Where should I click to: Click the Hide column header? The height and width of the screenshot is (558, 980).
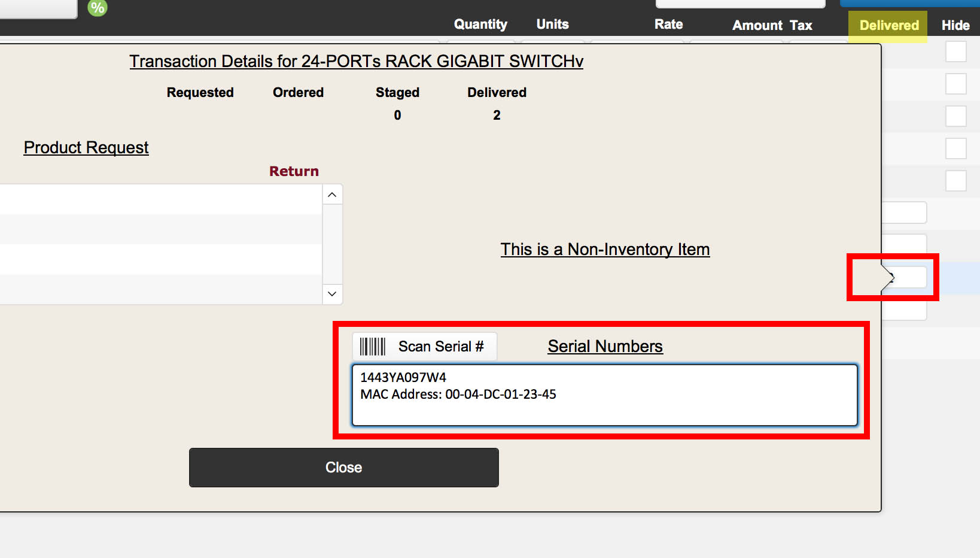(x=955, y=26)
